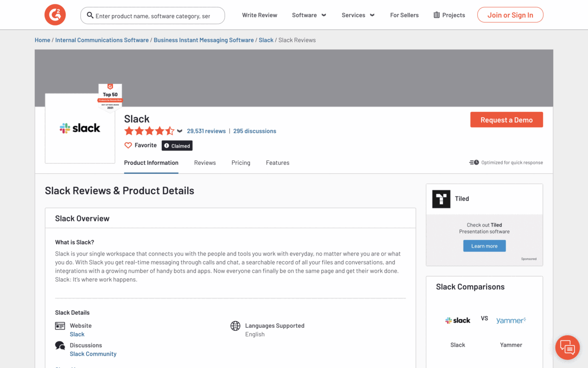Image resolution: width=588 pixels, height=368 pixels.
Task: Click the Tiled sponsor name
Action: 462,199
